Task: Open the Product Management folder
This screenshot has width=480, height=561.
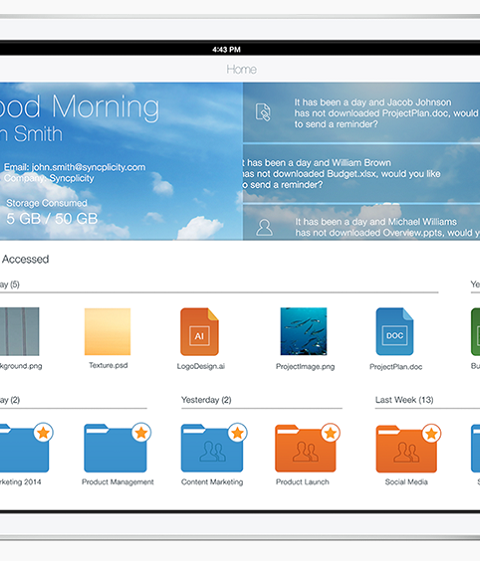Action: point(116,448)
